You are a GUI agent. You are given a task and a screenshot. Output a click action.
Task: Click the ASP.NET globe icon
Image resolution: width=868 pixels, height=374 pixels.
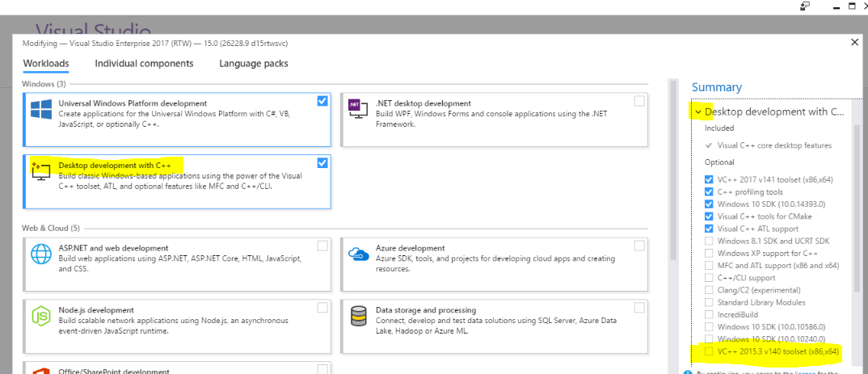41,254
